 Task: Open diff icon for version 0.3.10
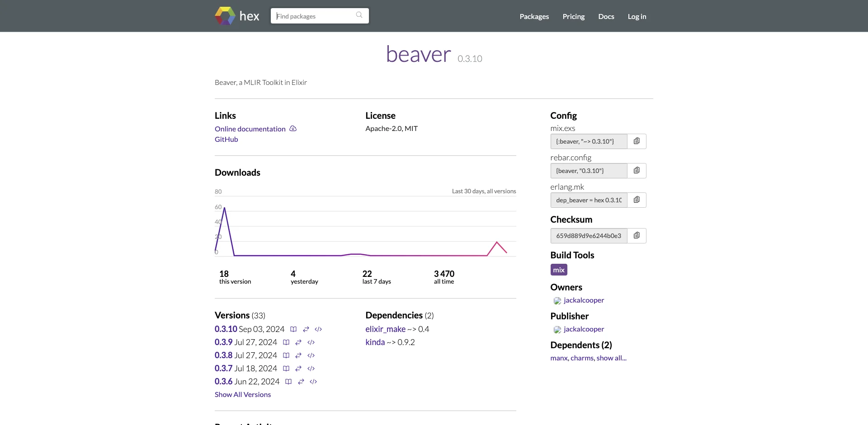point(306,329)
